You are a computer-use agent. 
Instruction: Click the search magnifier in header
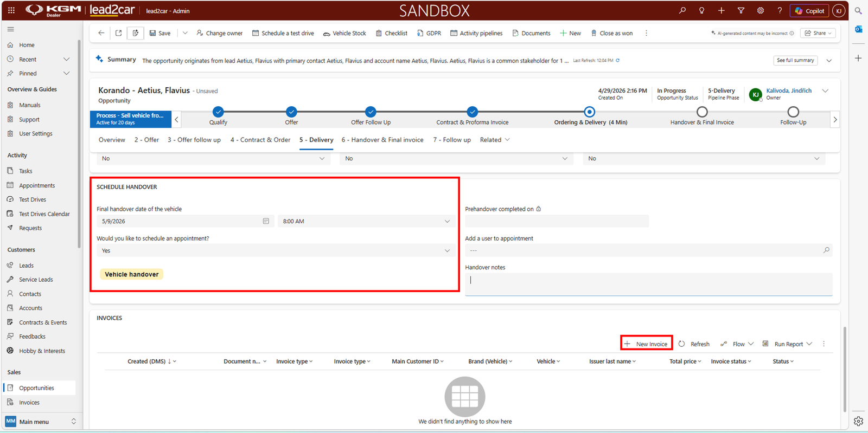(682, 10)
